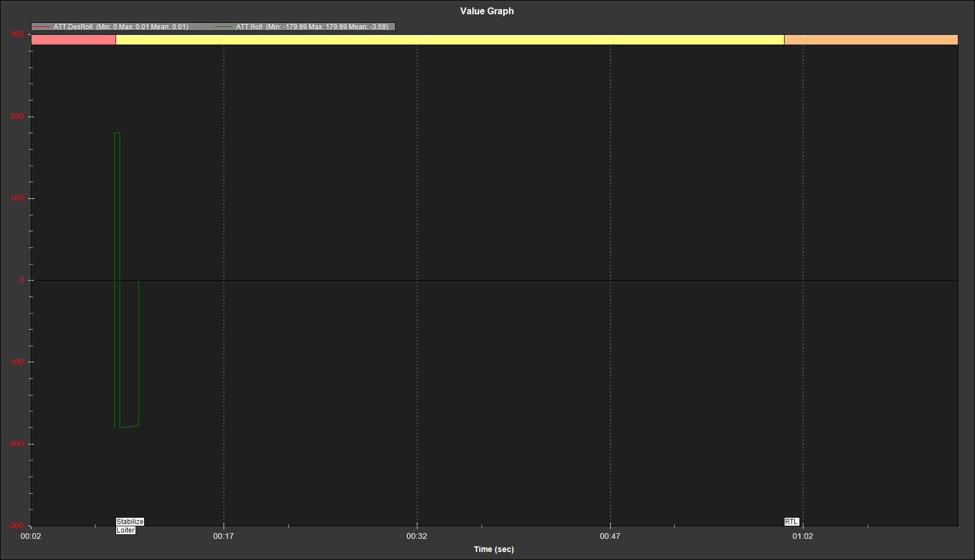Click the Value Graph title
Image resolution: width=975 pixels, height=560 pixels.
click(487, 11)
